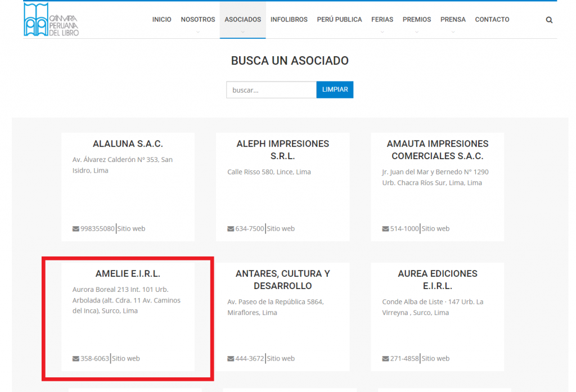Image resolution: width=576 pixels, height=392 pixels.
Task: Click envelope icon in ANTARES card
Action: tap(231, 359)
